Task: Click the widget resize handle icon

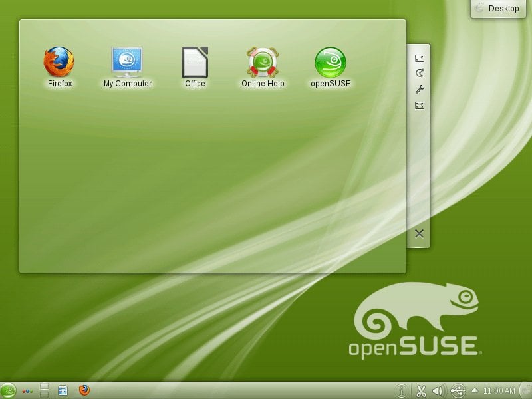Action: (x=420, y=58)
